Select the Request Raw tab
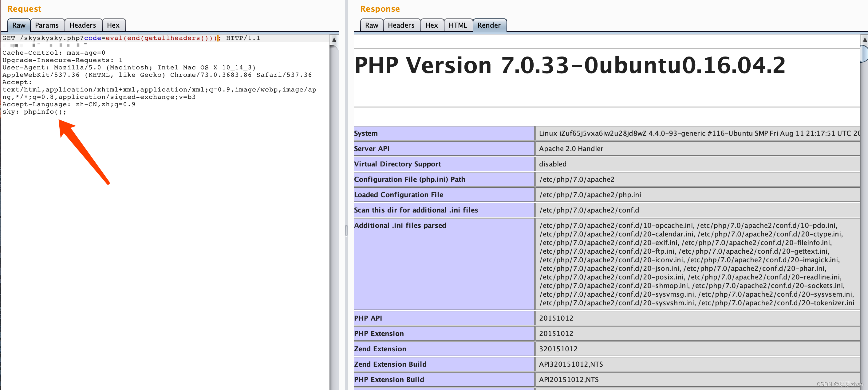 point(19,25)
